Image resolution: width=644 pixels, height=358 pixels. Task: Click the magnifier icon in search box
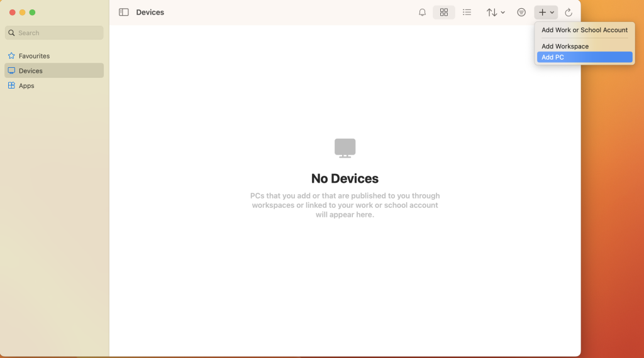pyautogui.click(x=12, y=33)
